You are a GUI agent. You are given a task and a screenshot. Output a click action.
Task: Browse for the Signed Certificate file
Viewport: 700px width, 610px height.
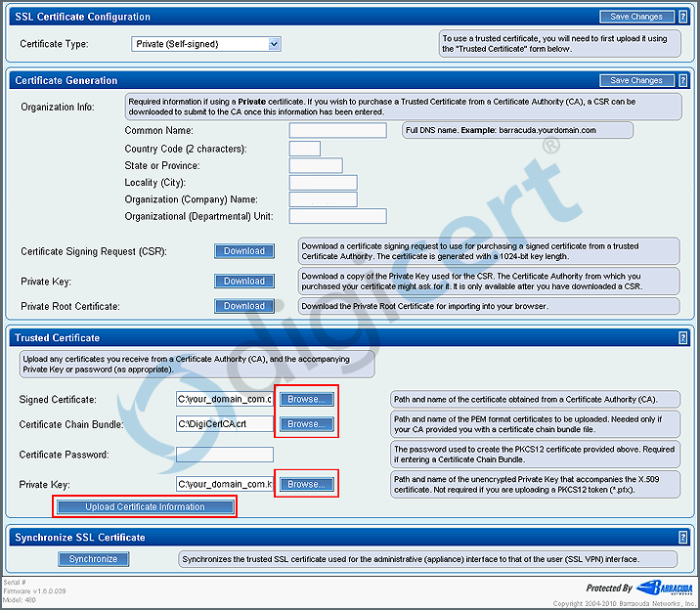coord(306,399)
